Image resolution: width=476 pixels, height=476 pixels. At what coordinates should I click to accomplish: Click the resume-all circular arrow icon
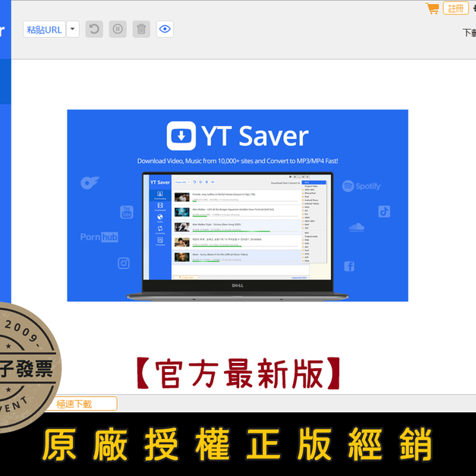pyautogui.click(x=94, y=30)
